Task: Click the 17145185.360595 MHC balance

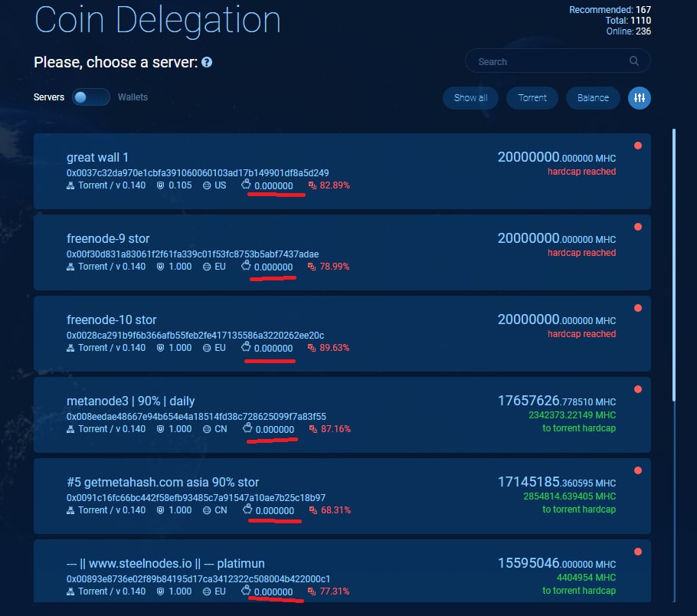Action: [x=557, y=482]
